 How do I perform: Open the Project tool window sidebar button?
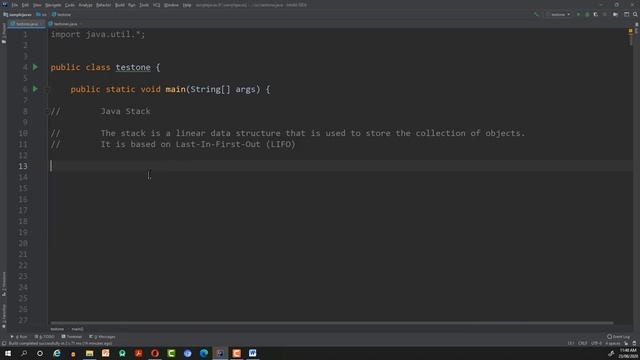(x=4, y=33)
